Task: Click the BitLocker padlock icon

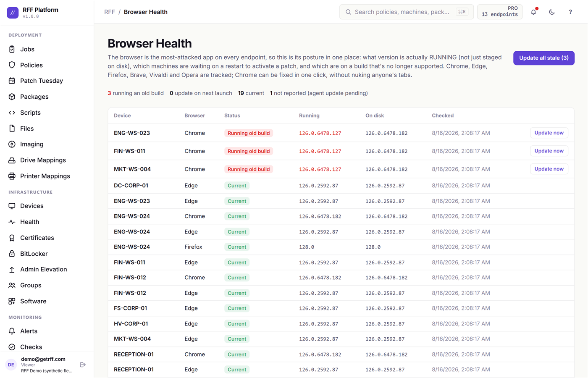Action: coord(12,254)
